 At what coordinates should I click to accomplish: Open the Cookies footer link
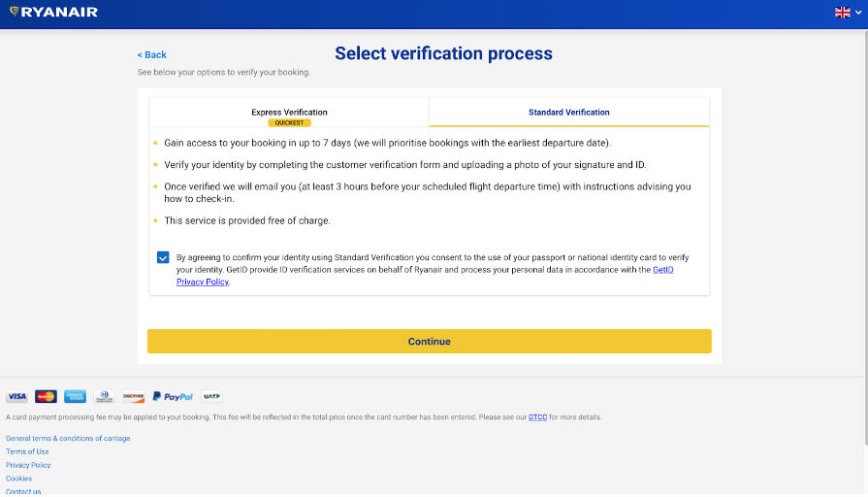tap(18, 479)
